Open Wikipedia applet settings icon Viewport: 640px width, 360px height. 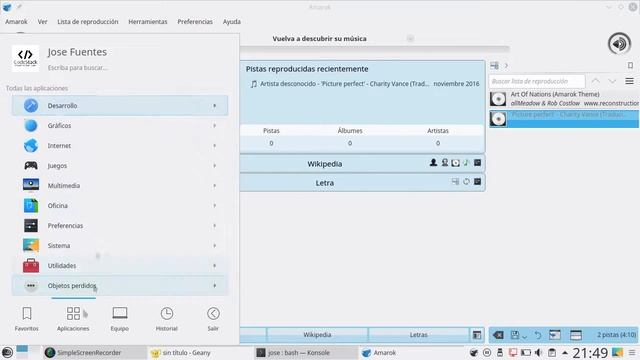pos(477,163)
